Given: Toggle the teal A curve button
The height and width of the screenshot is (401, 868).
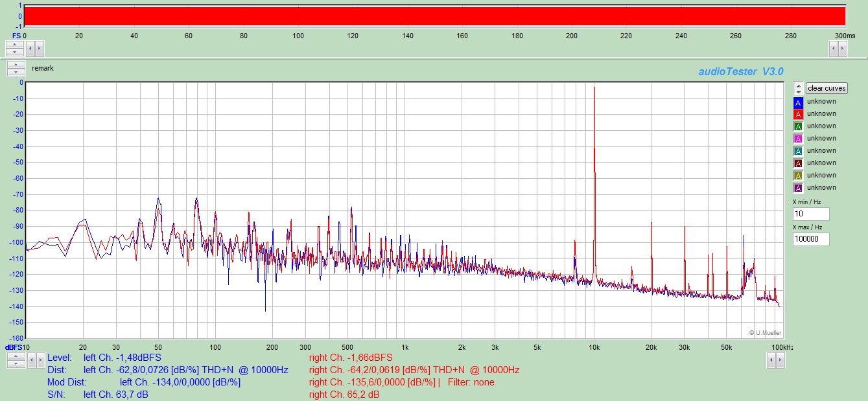Looking at the screenshot, I should pyautogui.click(x=798, y=152).
